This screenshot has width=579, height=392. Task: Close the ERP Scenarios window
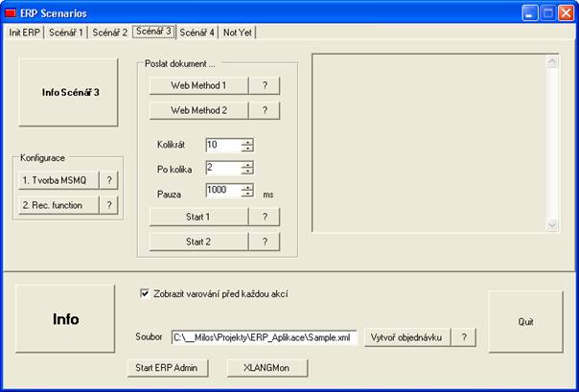click(567, 13)
